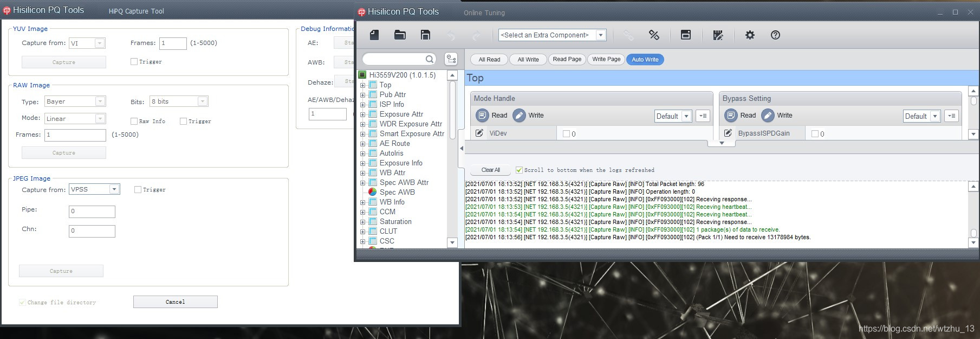Screen dimensions: 980x339
Task: Click the Bypass Setting list options icon
Action: click(x=951, y=116)
